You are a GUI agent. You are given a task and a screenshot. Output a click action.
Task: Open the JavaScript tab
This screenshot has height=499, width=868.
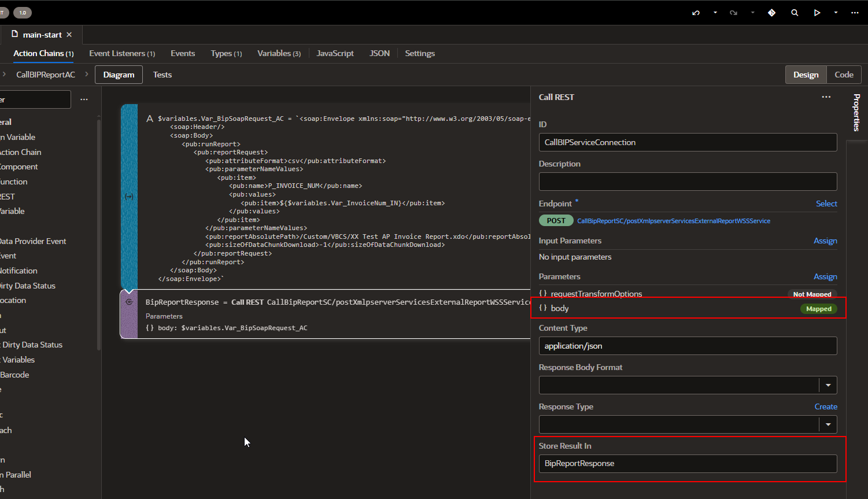(x=335, y=53)
